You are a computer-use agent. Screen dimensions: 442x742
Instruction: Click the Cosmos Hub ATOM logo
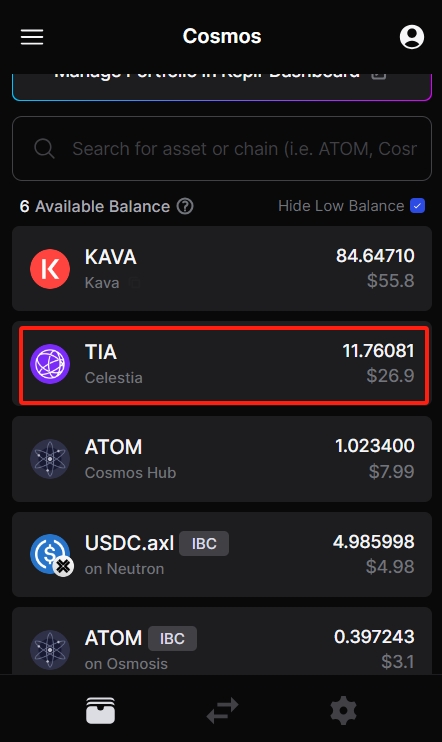(50, 459)
